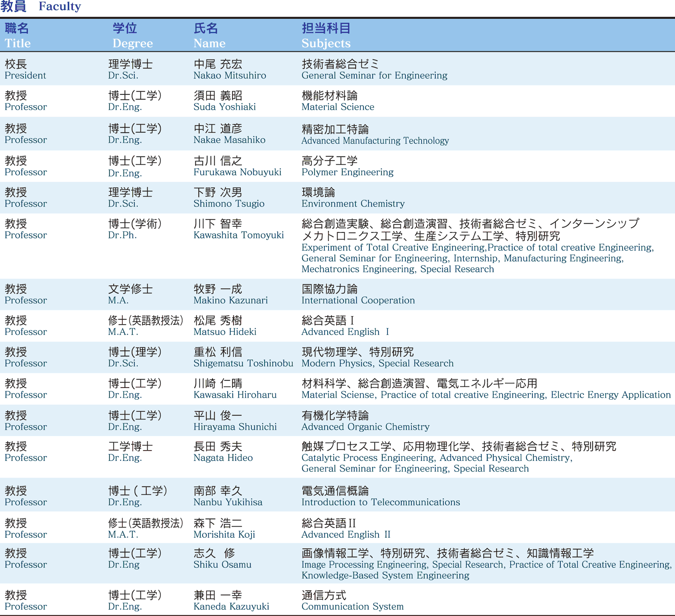Click the name 'Hirayama Shunichi'
Screen dimensions: 675x616
coord(235,427)
